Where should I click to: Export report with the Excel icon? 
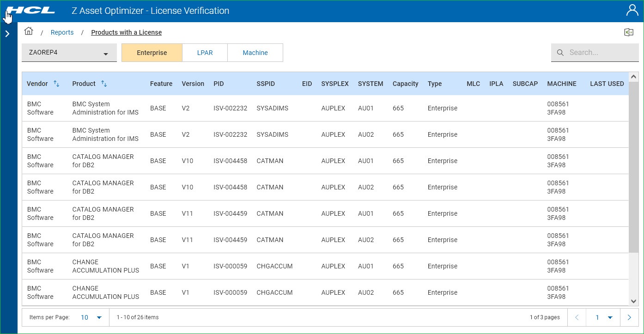tap(628, 32)
